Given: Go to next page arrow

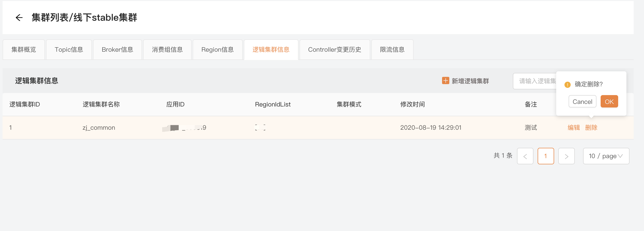Looking at the screenshot, I should (x=566, y=156).
